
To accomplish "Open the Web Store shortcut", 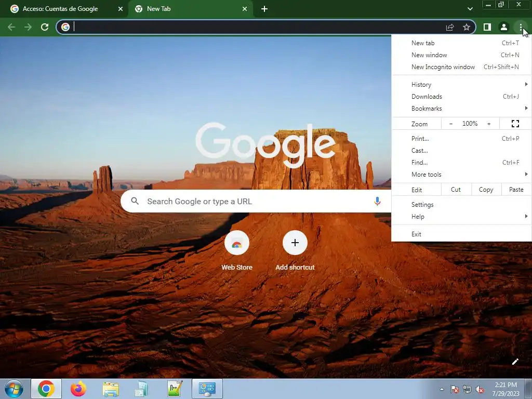I will point(237,251).
